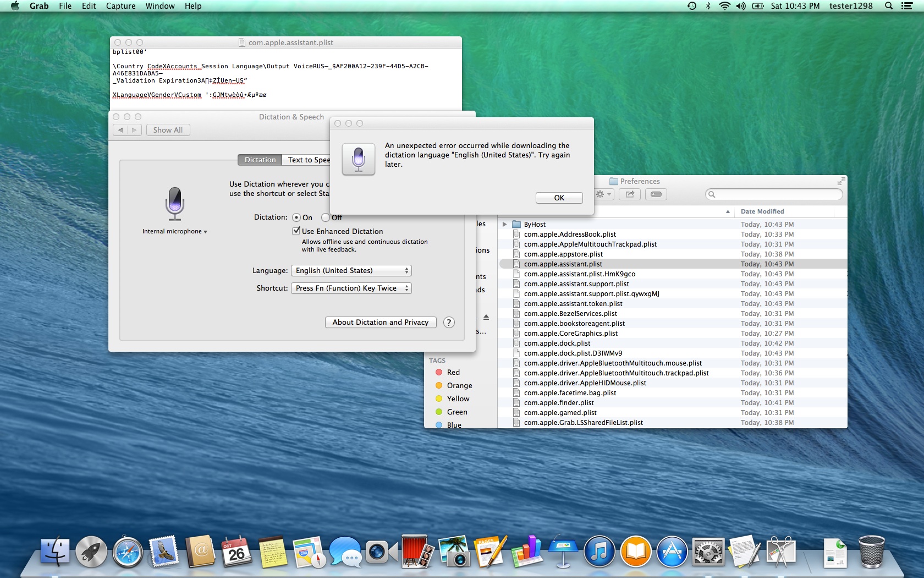Turn Dictation Off with radio button

pos(326,217)
